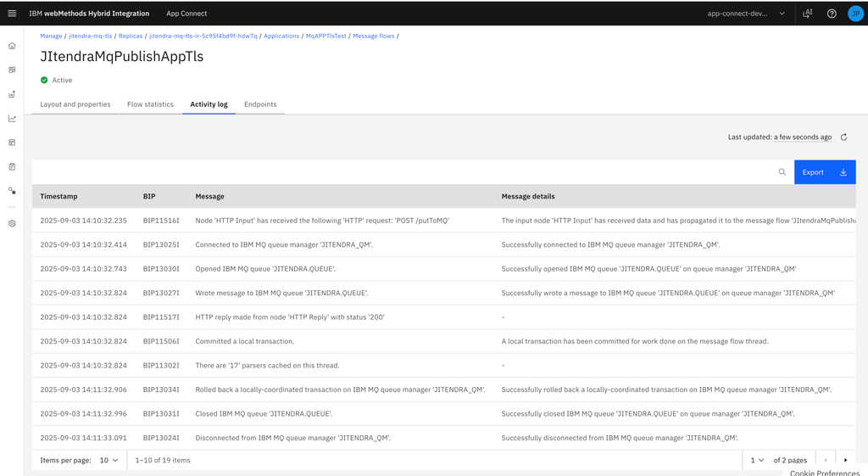This screenshot has width=868, height=476.
Task: Open the sidebar settings gear
Action: pyautogui.click(x=12, y=224)
